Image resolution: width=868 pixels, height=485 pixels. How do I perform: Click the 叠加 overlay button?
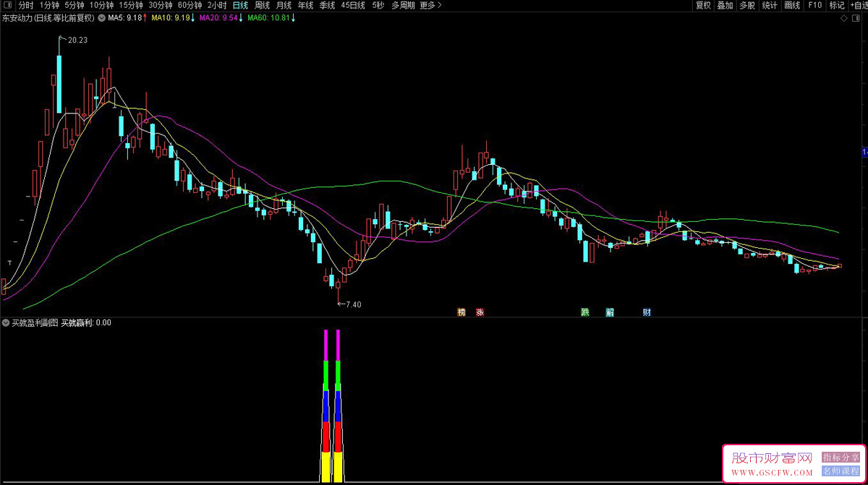pos(725,5)
